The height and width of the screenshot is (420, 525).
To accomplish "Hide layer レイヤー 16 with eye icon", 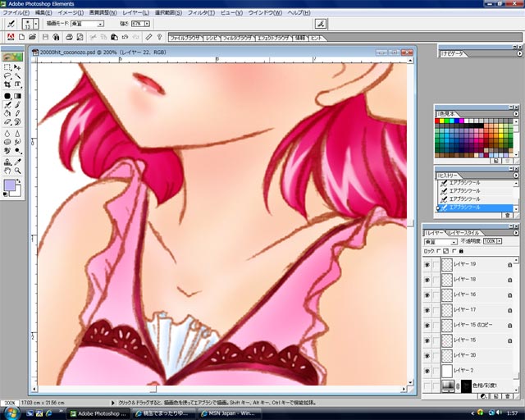I will tap(427, 294).
